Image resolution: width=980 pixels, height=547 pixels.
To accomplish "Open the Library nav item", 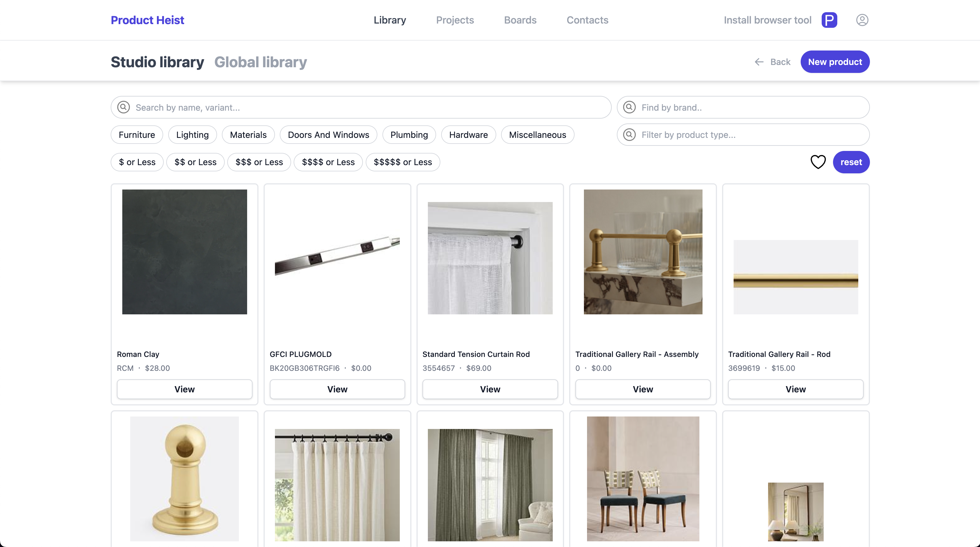I will [390, 20].
